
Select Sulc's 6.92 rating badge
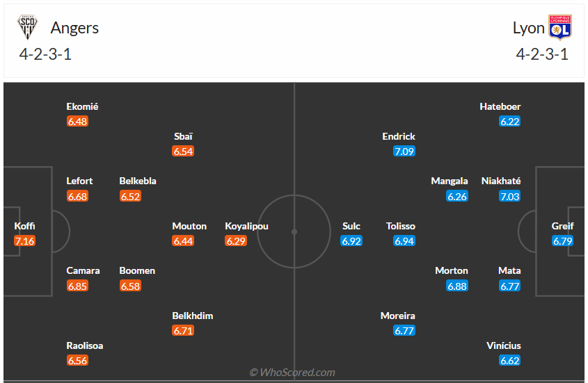[351, 241]
